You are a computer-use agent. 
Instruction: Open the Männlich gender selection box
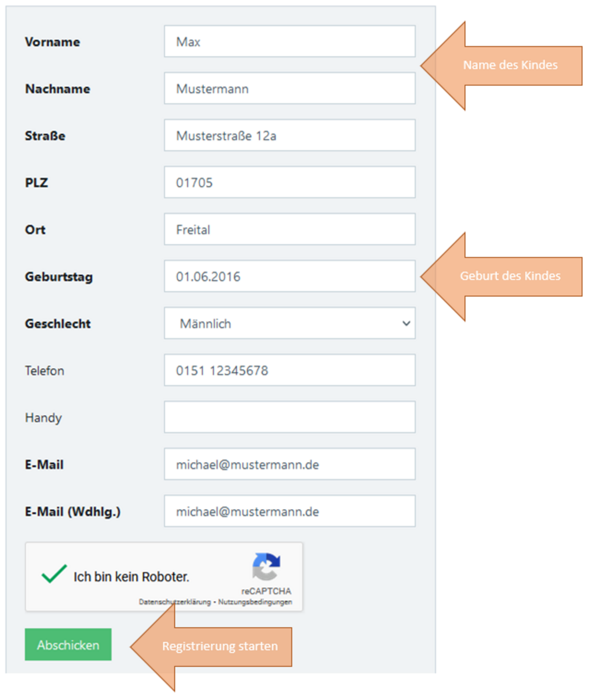(290, 323)
